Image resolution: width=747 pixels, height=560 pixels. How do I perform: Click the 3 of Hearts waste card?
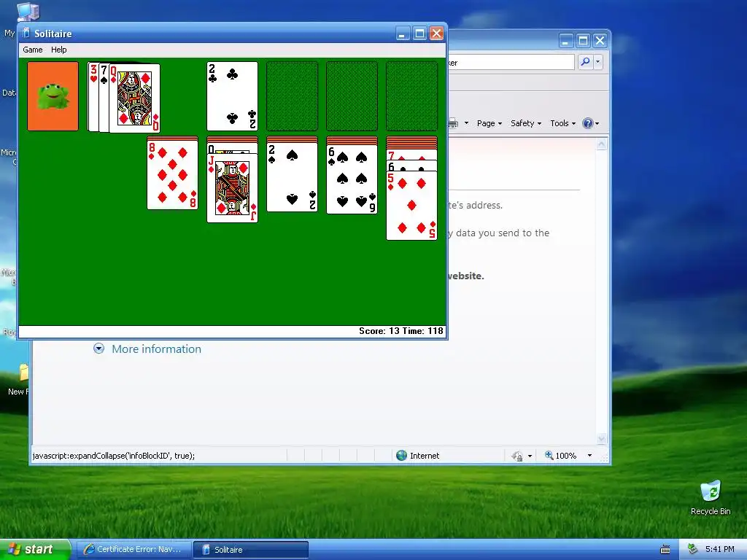coord(93,96)
